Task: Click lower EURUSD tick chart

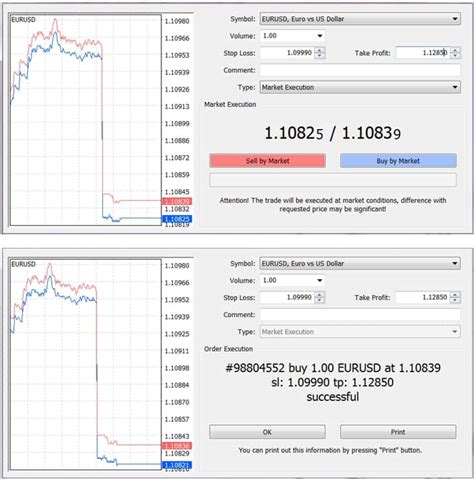Action: tap(86, 364)
